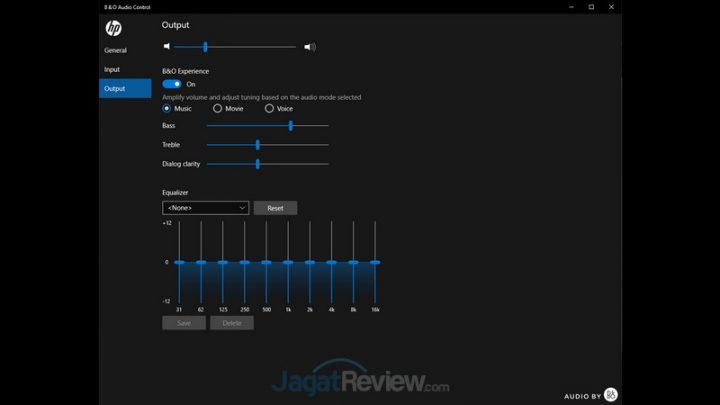720x405 pixels.
Task: Click the low-volume speaker icon
Action: [x=167, y=46]
